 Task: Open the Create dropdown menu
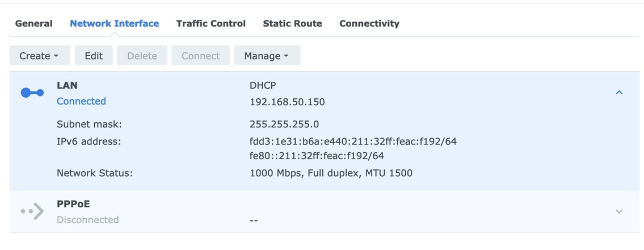(39, 56)
